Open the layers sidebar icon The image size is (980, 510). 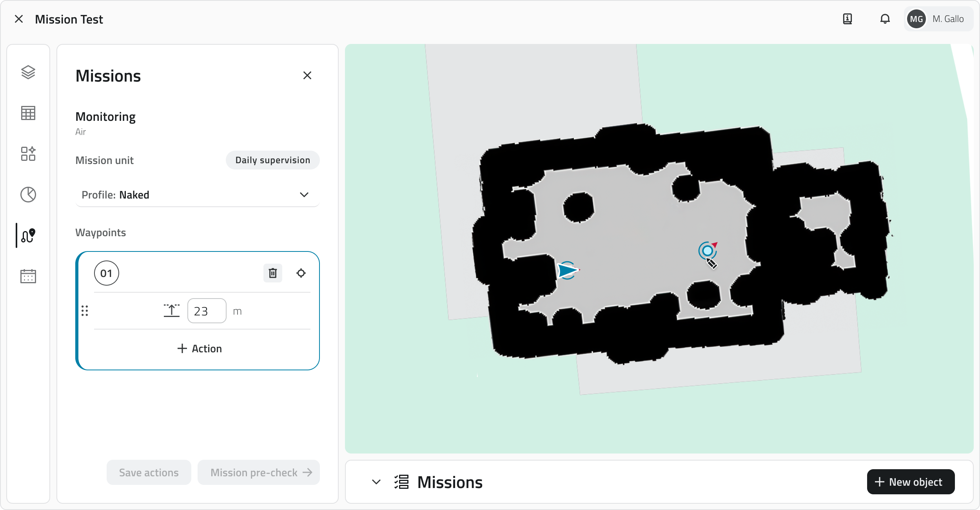pos(28,72)
